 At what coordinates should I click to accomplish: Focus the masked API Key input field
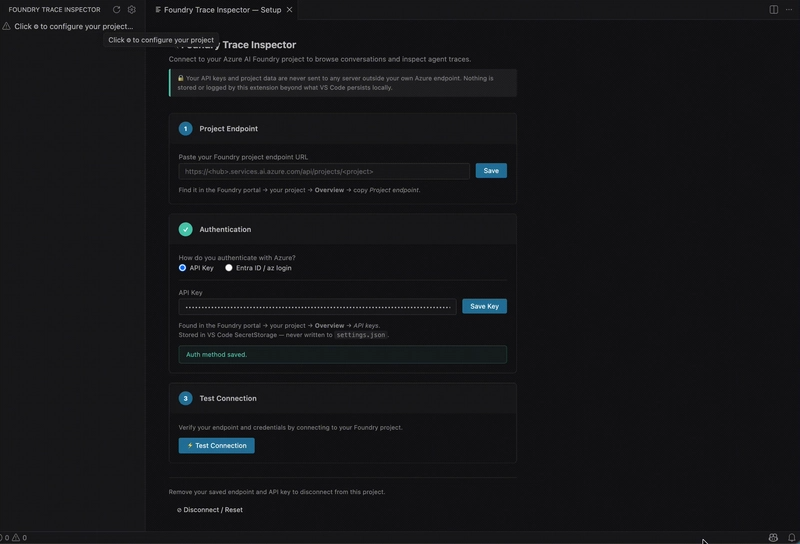(x=317, y=307)
